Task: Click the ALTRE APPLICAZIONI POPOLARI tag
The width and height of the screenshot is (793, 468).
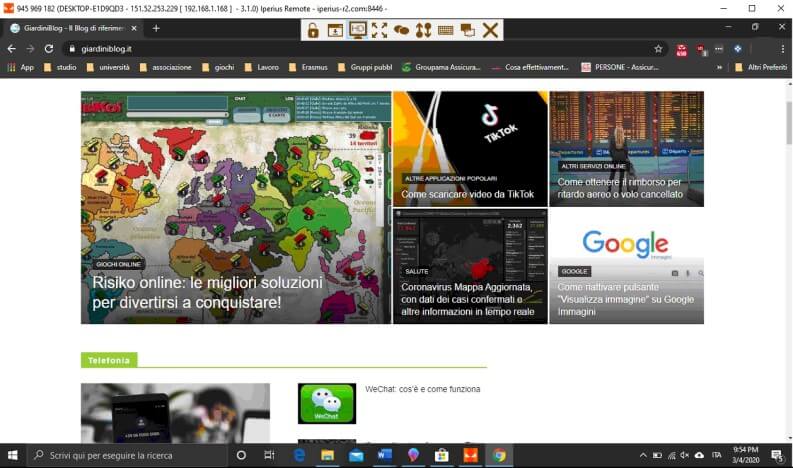Action: pyautogui.click(x=451, y=179)
